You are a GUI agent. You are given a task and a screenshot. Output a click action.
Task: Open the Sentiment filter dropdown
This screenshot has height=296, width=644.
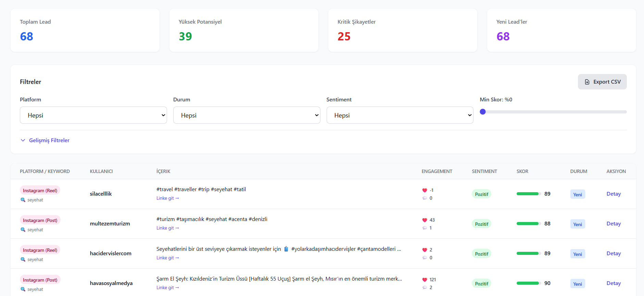[x=400, y=115]
